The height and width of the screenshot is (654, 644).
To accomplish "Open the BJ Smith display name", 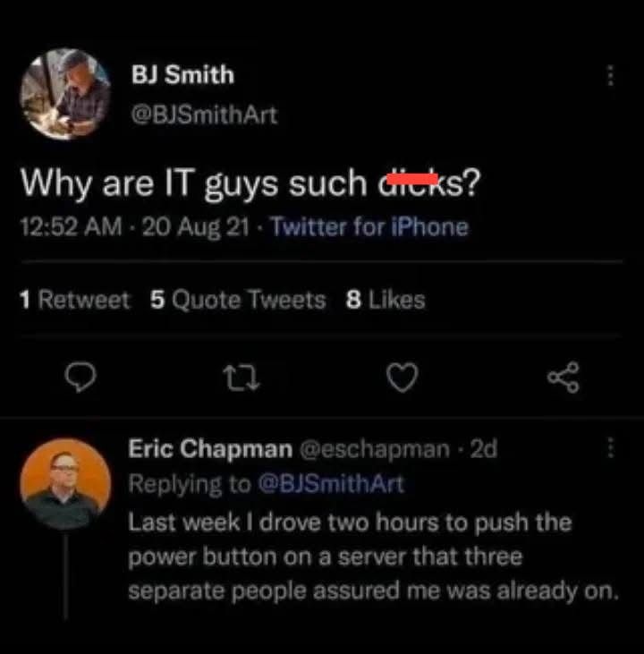I will click(x=182, y=74).
